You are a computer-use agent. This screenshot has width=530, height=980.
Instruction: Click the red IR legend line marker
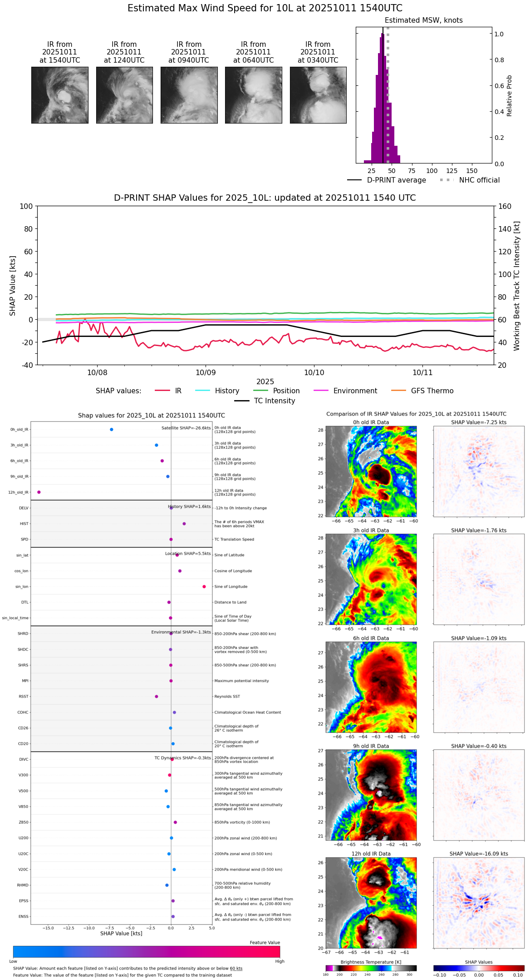162,391
